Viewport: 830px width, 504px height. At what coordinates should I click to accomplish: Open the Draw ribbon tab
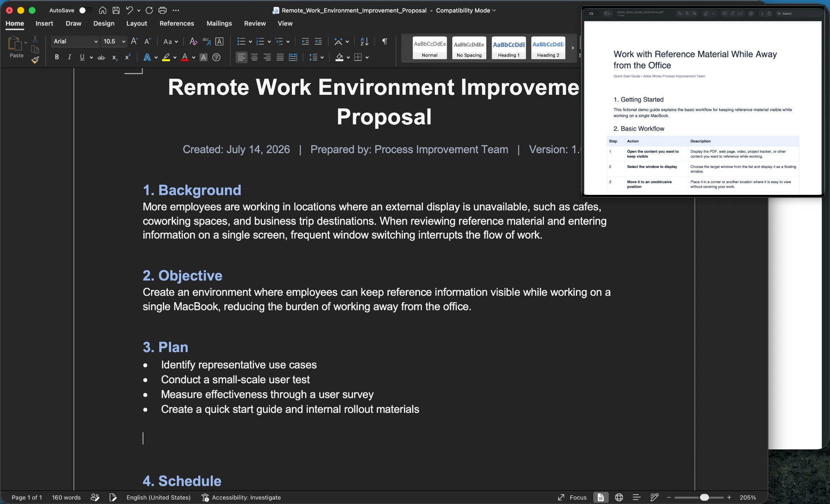[73, 23]
